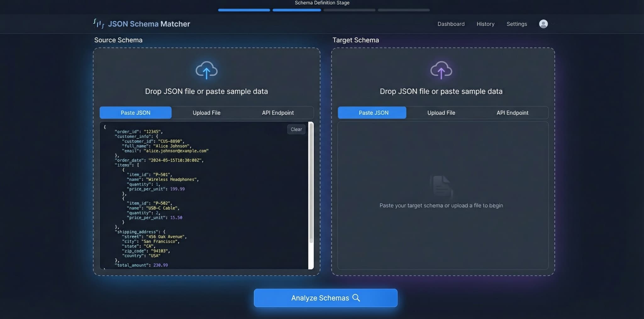Switch to API Endpoint tab in Source Schema
The image size is (644, 319).
coord(278,113)
